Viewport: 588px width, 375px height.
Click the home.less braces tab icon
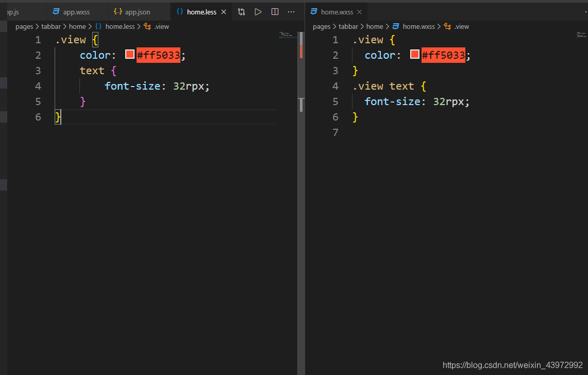(180, 12)
